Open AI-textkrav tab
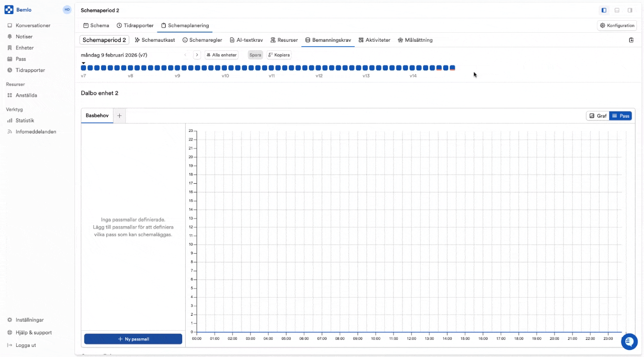This screenshot has height=357, width=644. click(x=247, y=40)
